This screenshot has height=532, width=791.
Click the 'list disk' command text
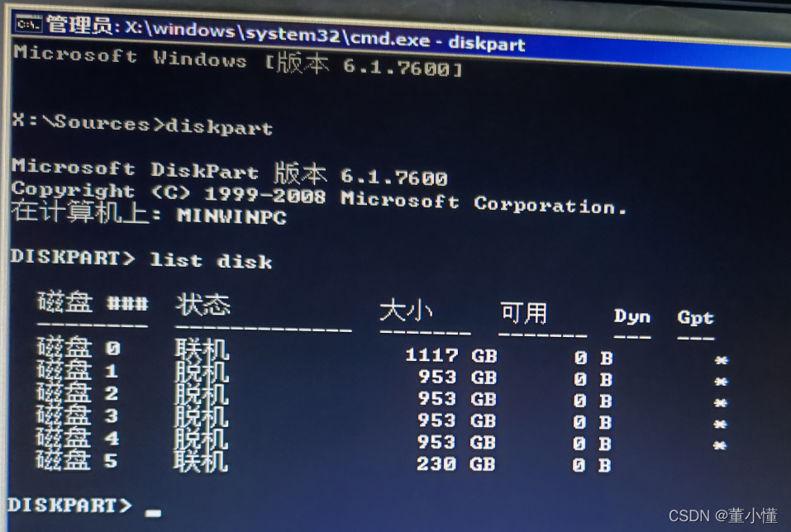(x=212, y=260)
